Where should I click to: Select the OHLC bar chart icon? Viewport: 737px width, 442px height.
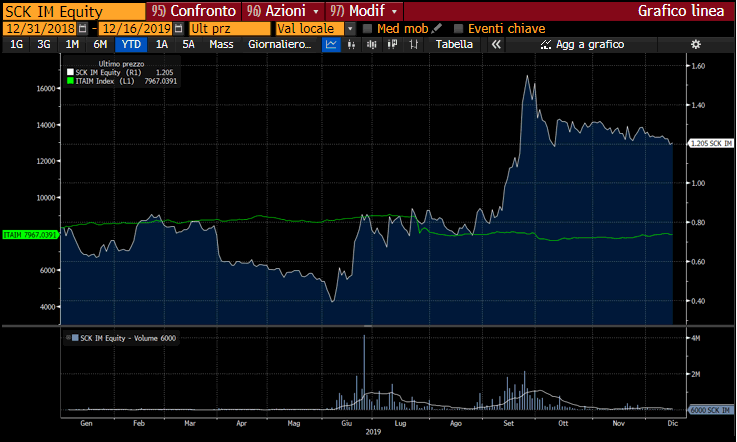click(x=413, y=44)
